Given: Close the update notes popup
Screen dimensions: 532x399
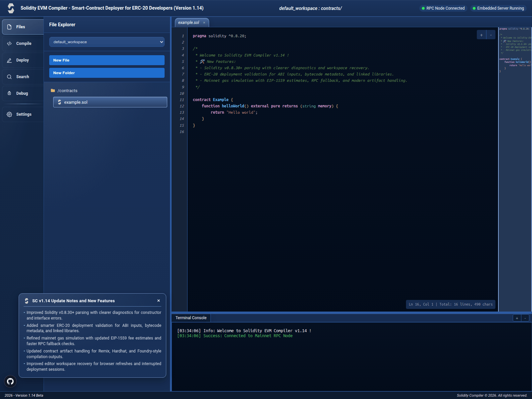Looking at the screenshot, I should [x=159, y=301].
